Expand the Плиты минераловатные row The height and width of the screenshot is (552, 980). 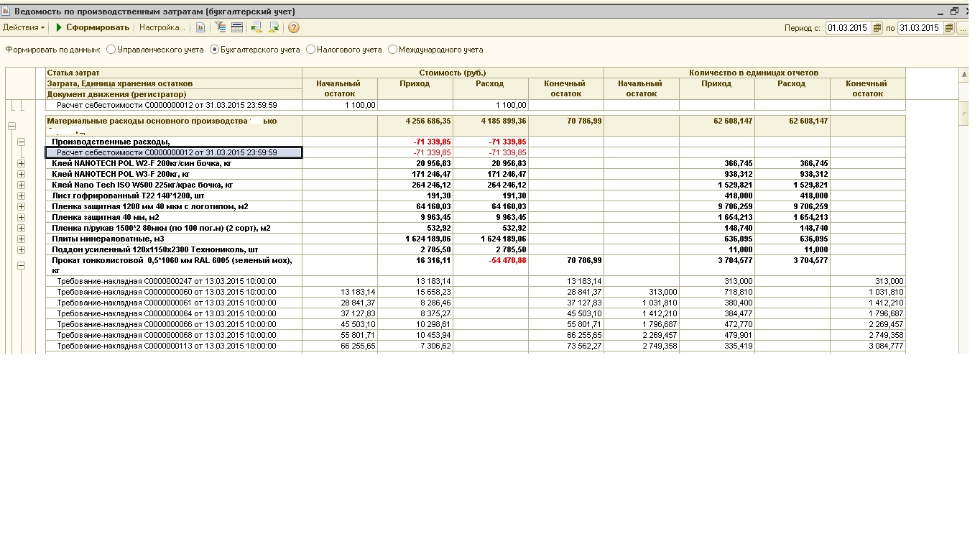pos(21,239)
